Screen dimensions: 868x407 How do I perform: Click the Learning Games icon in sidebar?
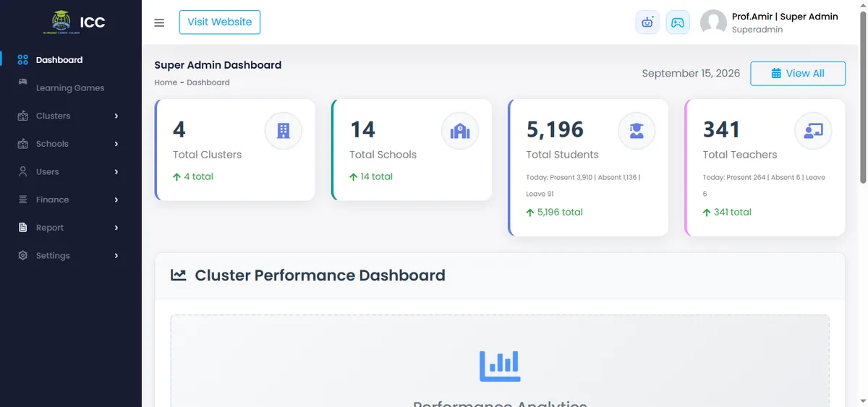[x=22, y=81]
